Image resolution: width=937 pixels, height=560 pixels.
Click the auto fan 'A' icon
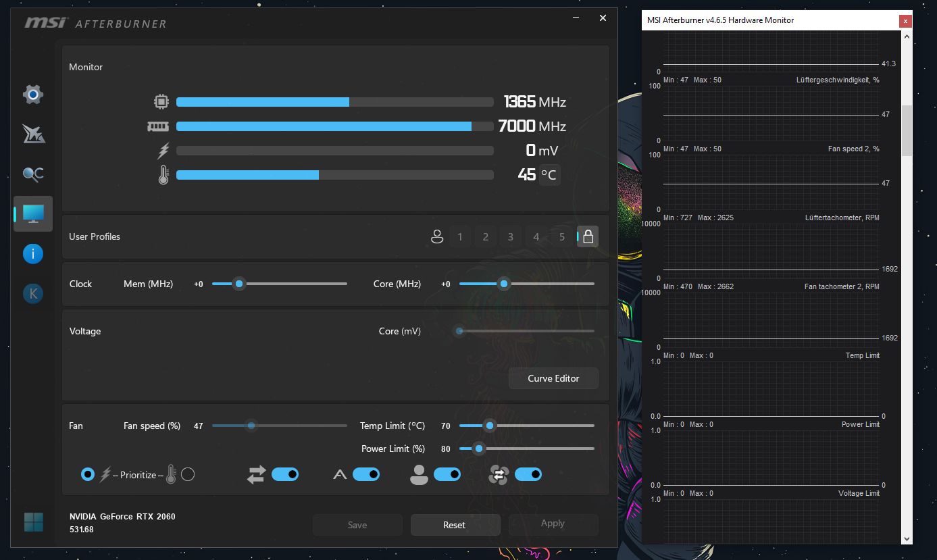coord(340,475)
